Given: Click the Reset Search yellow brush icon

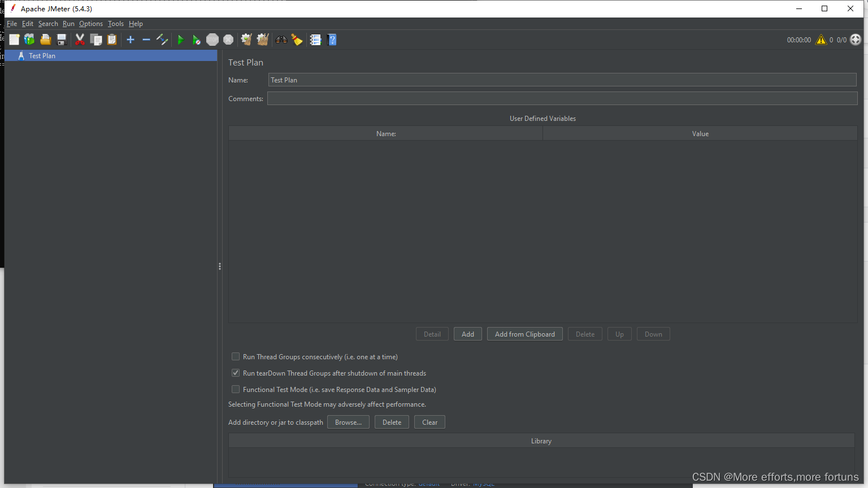Looking at the screenshot, I should pos(297,40).
